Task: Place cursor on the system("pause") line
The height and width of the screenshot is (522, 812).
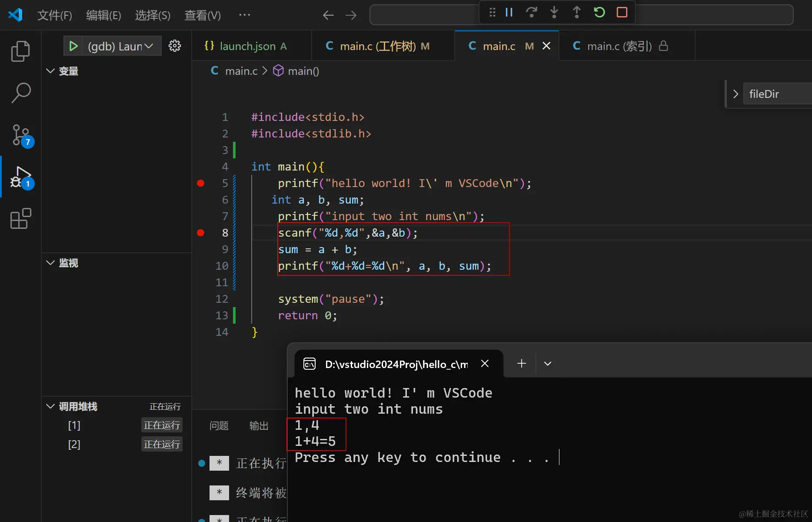Action: 331,299
